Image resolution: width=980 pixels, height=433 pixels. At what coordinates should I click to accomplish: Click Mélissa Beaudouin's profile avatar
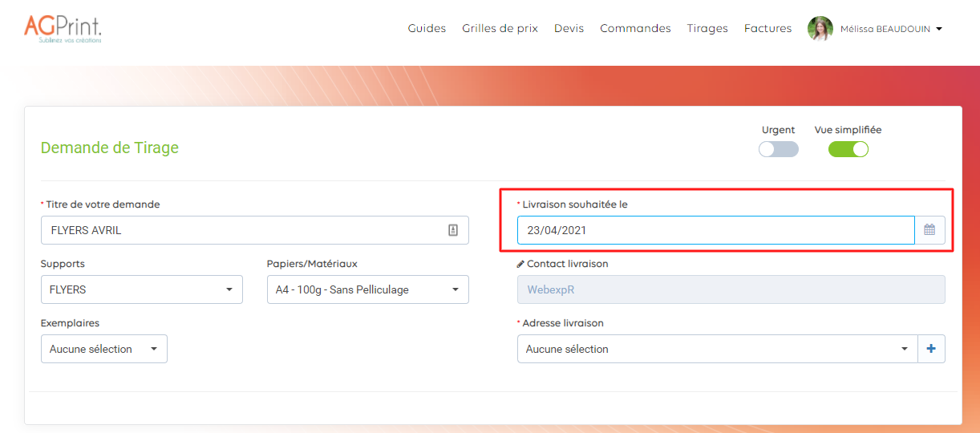coord(820,29)
